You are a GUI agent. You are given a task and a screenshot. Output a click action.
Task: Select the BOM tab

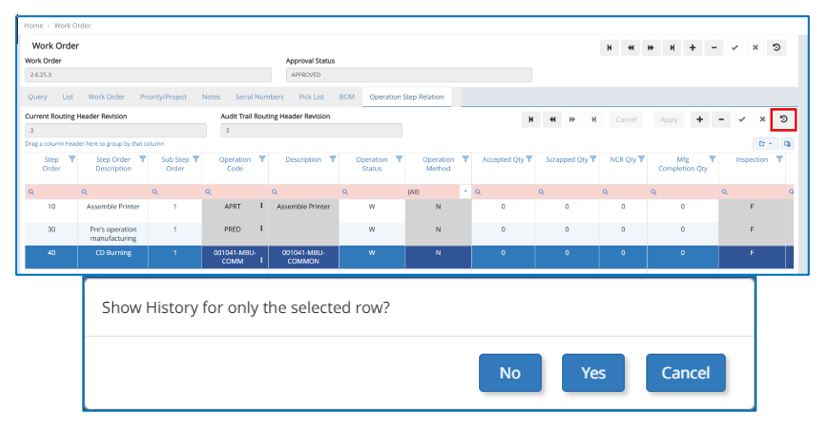coord(347,97)
